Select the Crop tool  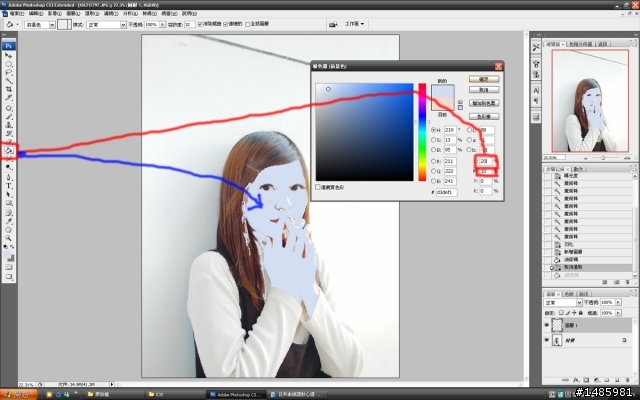[x=8, y=89]
